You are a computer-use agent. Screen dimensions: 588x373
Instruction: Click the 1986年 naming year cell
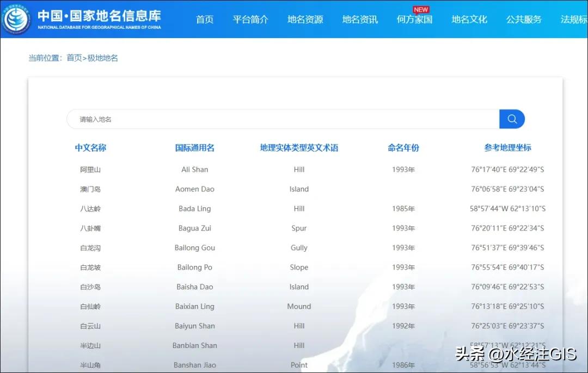(x=403, y=365)
